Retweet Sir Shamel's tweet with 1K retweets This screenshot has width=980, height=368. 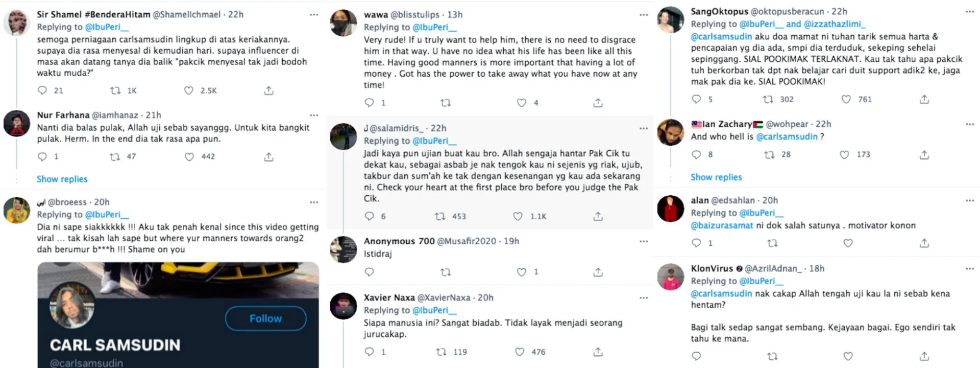coord(116,90)
